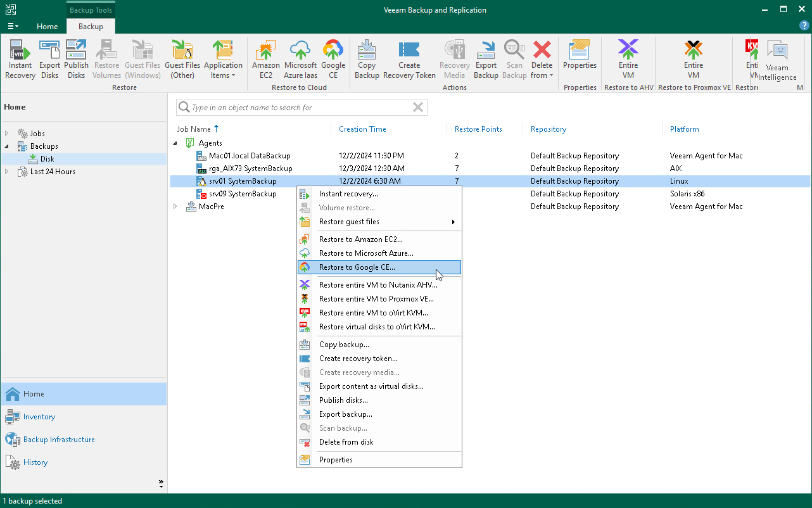Open Restore guest files submenu
Screen dimensions: 812x508
click(349, 222)
